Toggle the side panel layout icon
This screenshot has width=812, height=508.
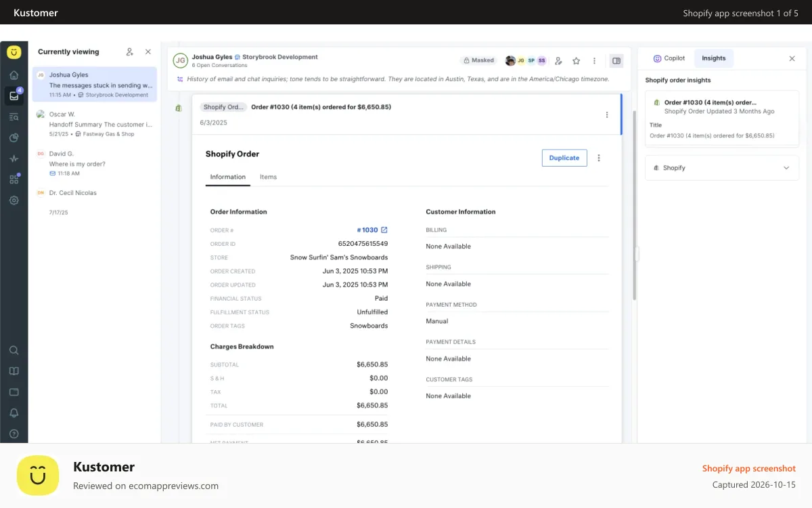(616, 61)
